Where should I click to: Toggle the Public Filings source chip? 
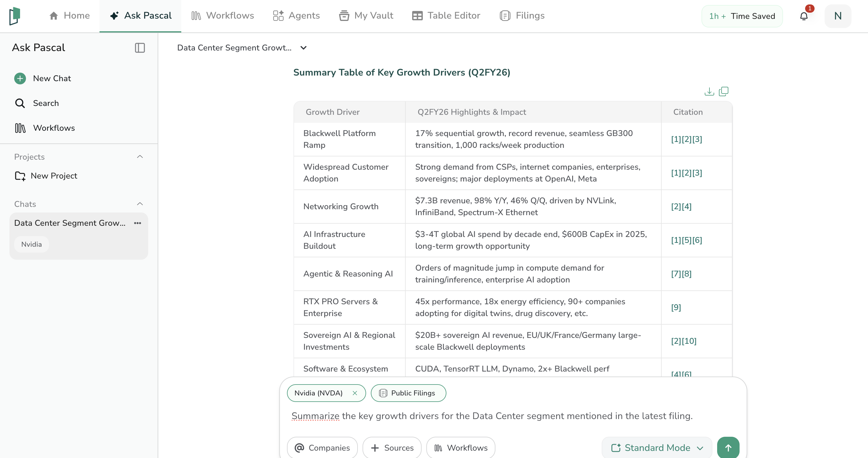pos(408,393)
